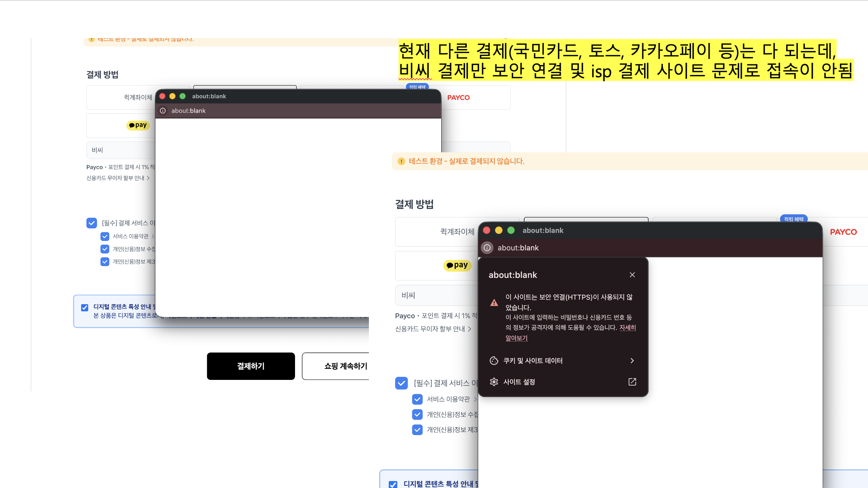Uncheck the left [필수] 결제 서비스 checkbox
868x488 pixels.
point(92,223)
